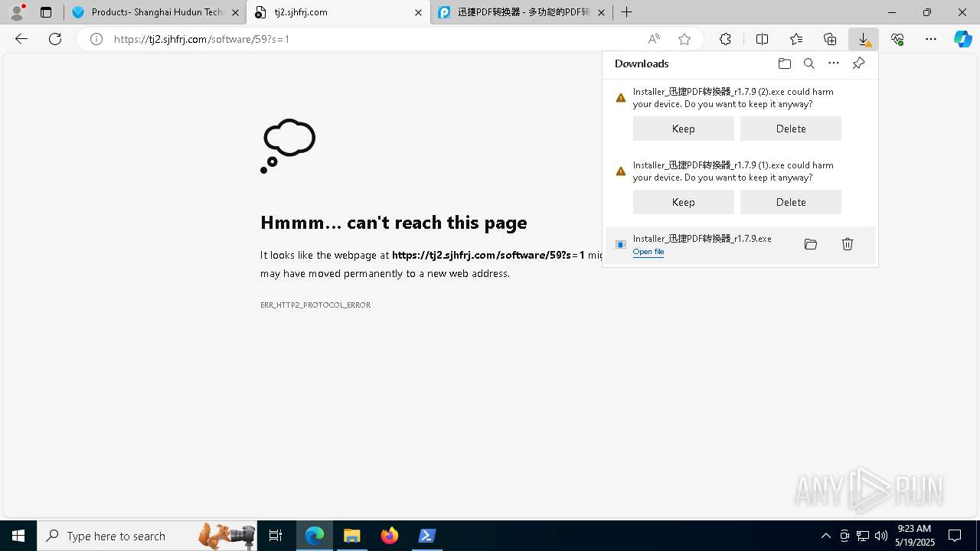This screenshot has width=980, height=551.
Task: Go back with the browser back arrow
Action: coord(21,39)
